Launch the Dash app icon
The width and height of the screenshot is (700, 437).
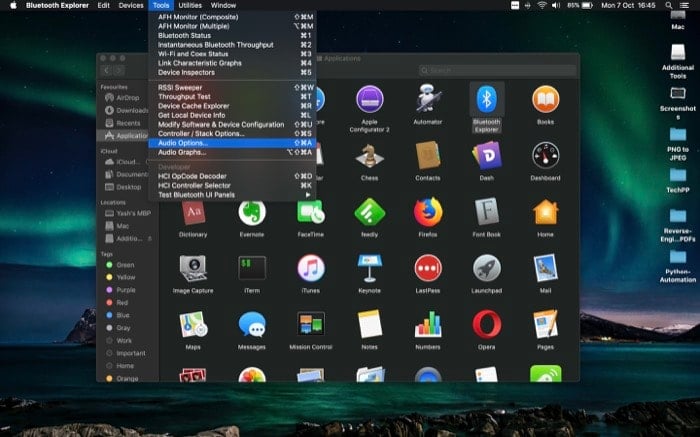pos(487,155)
